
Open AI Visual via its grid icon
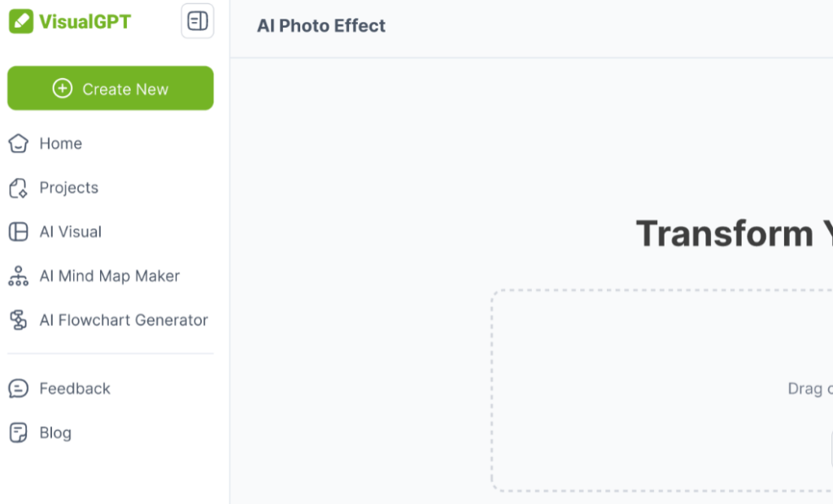click(16, 232)
